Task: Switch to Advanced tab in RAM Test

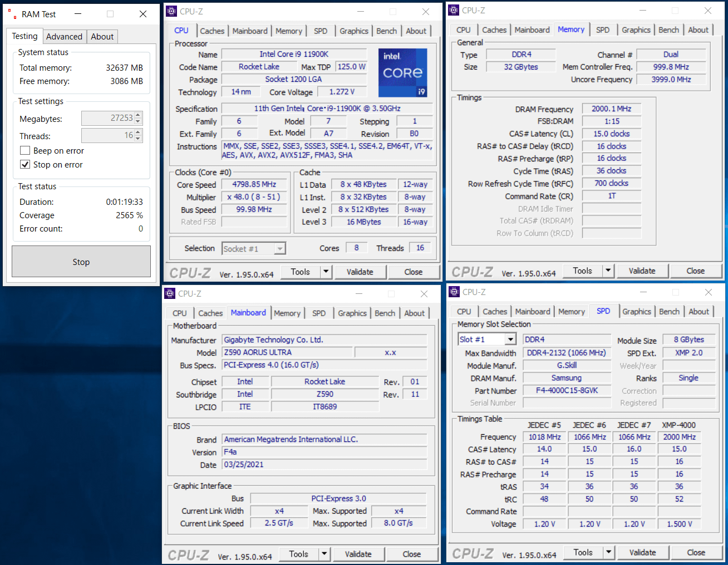Action: point(64,37)
